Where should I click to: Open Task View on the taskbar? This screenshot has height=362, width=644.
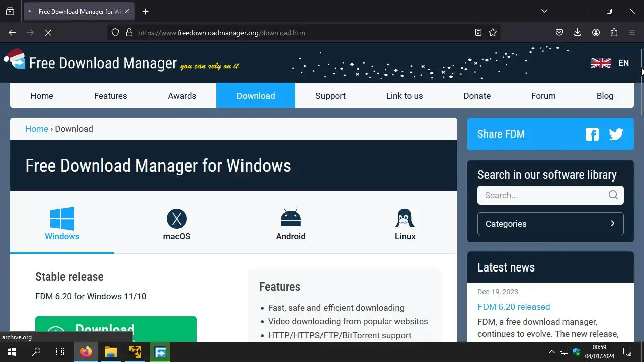coord(60,352)
